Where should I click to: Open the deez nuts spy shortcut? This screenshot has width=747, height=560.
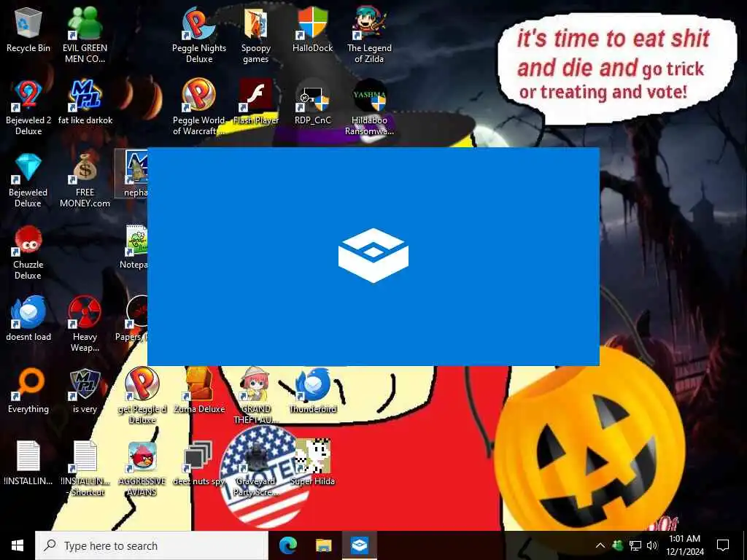198,463
